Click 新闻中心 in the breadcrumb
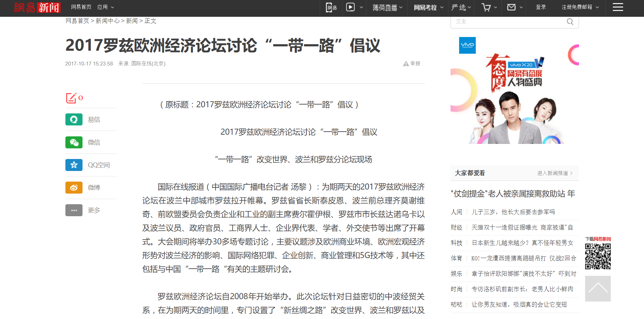Viewport: 644px width, 319px height. (108, 21)
